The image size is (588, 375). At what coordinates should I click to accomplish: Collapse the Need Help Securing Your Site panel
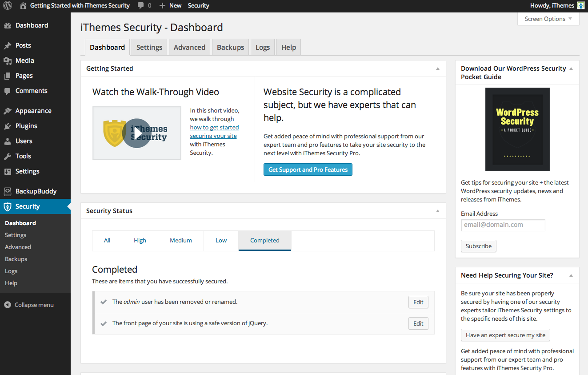[x=571, y=275]
